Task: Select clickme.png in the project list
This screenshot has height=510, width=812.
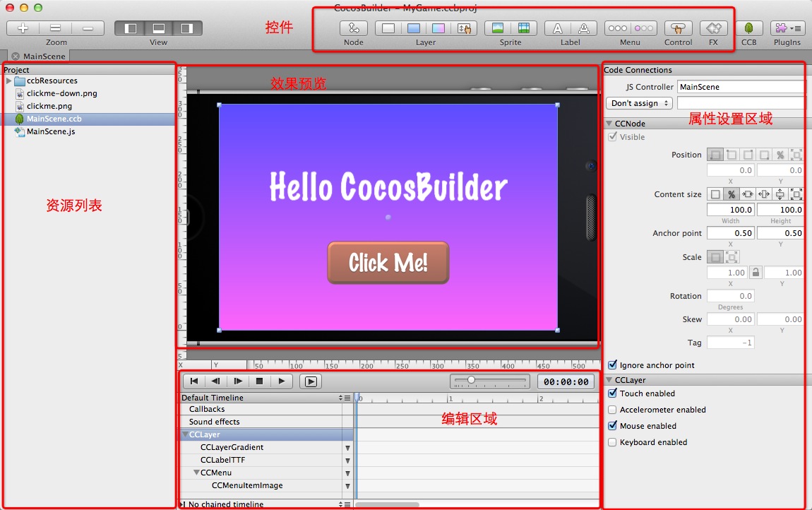Action: tap(49, 106)
